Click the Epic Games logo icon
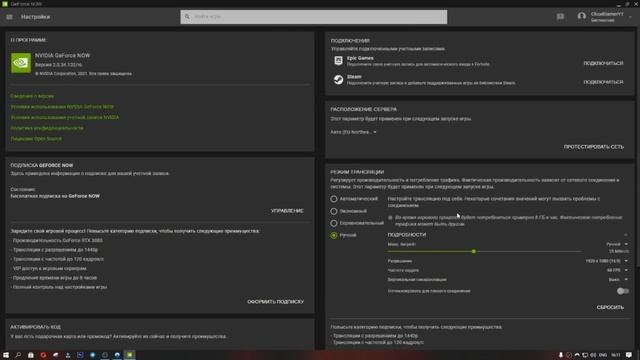The width and height of the screenshot is (640, 360). pyautogui.click(x=338, y=60)
